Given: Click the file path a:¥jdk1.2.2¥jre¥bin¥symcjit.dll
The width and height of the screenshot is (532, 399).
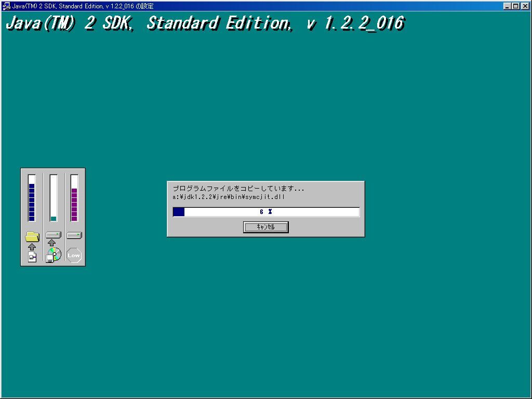Looking at the screenshot, I should (x=229, y=197).
